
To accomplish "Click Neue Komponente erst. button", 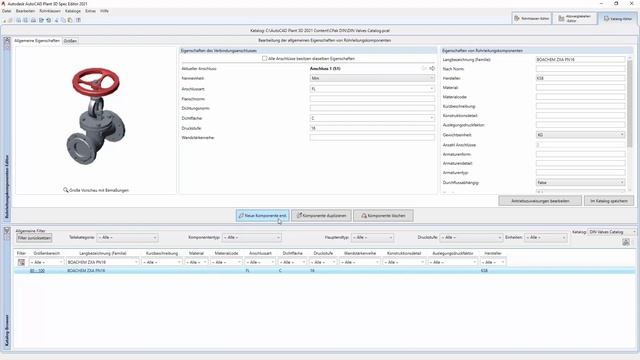I will pyautogui.click(x=262, y=216).
